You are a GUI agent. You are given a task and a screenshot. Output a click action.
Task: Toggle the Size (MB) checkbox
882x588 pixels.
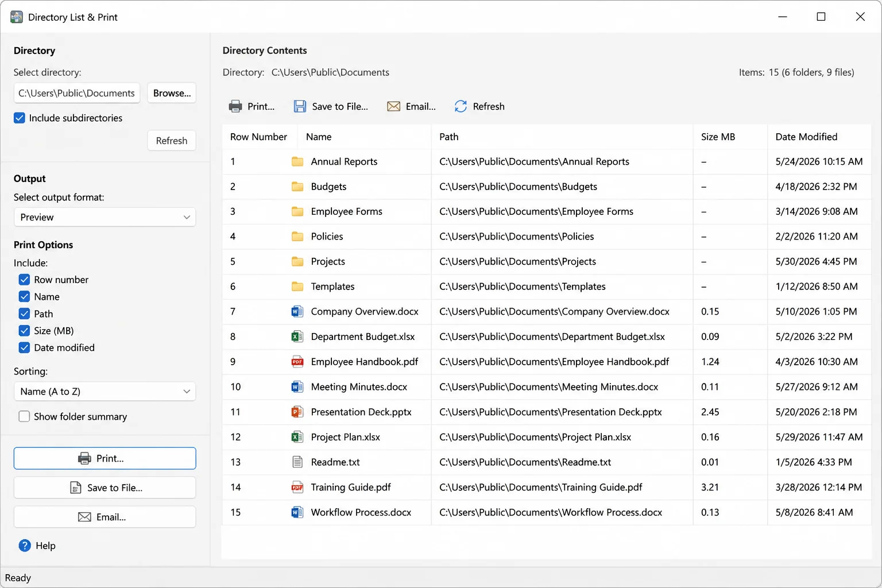pos(24,330)
